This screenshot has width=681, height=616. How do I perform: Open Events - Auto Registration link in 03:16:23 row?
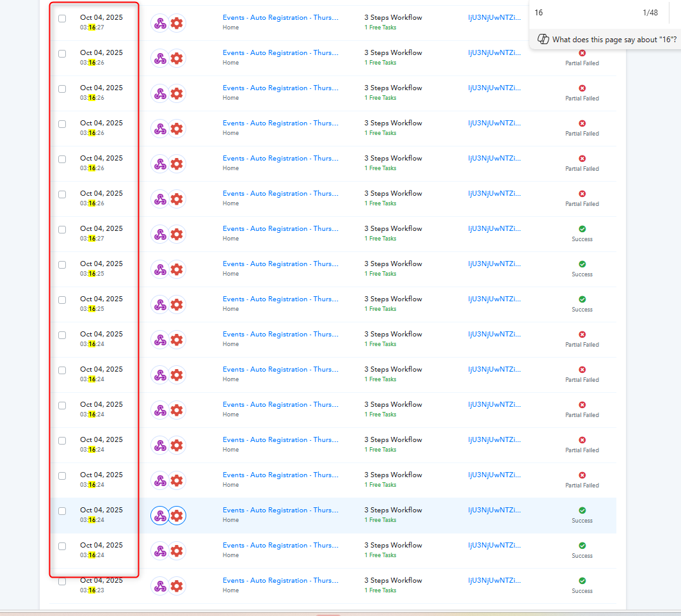(x=280, y=581)
